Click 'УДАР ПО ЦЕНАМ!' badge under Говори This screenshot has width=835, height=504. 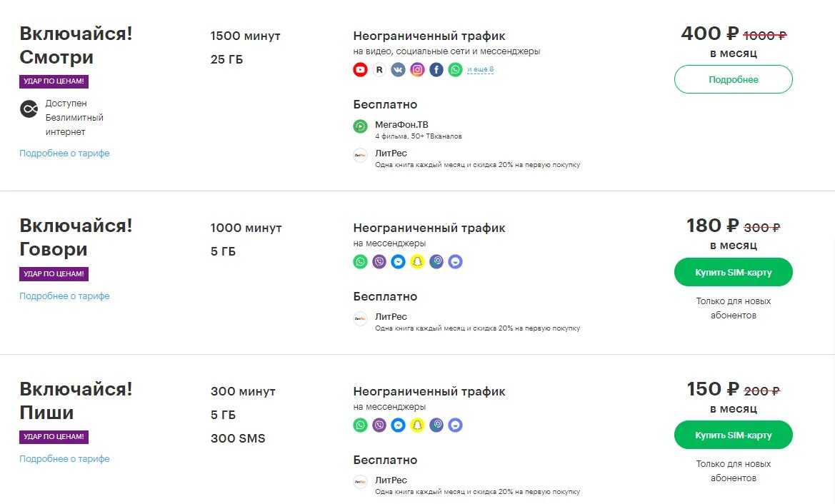pos(54,273)
